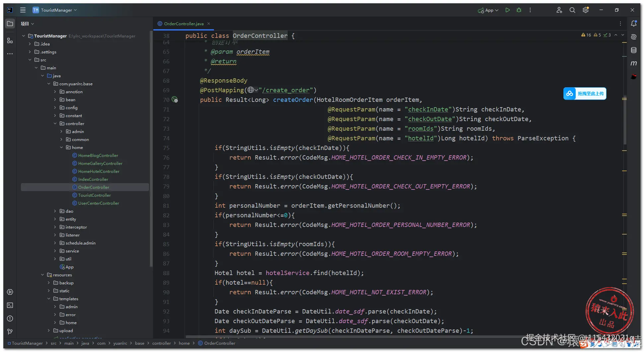The width and height of the screenshot is (644, 352).
Task: Expand the .settings folder
Action: (30, 52)
